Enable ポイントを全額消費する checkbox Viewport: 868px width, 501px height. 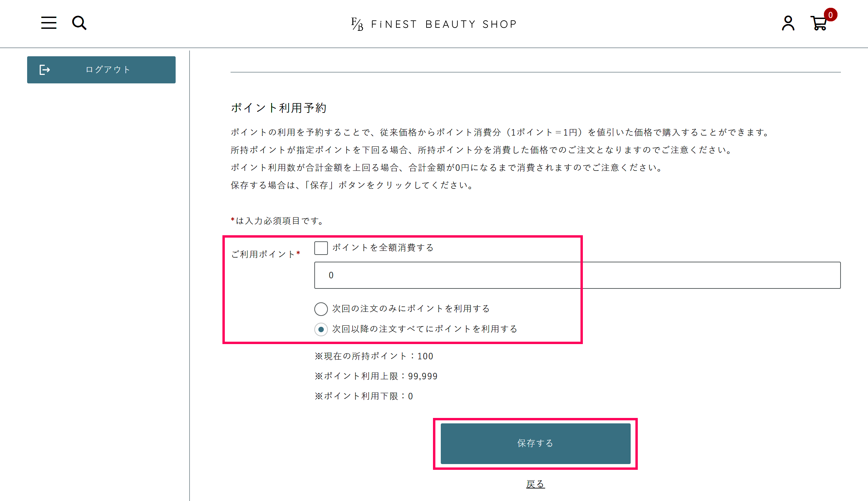point(320,247)
